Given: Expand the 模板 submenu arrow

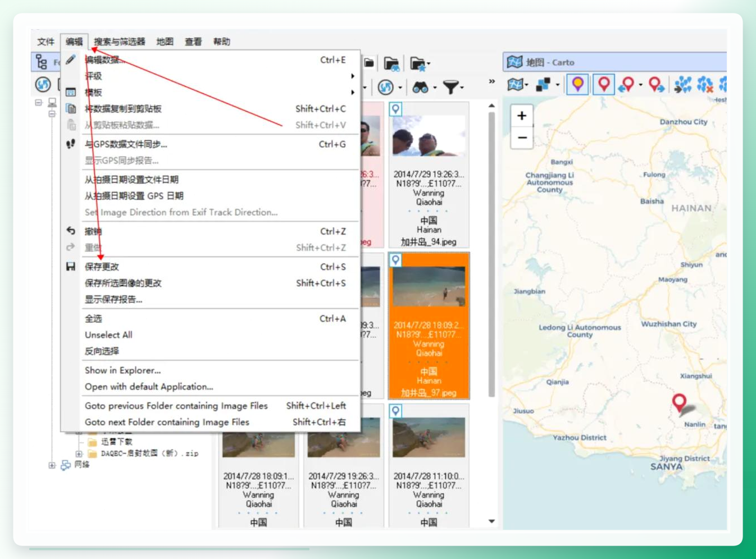Looking at the screenshot, I should click(x=353, y=92).
